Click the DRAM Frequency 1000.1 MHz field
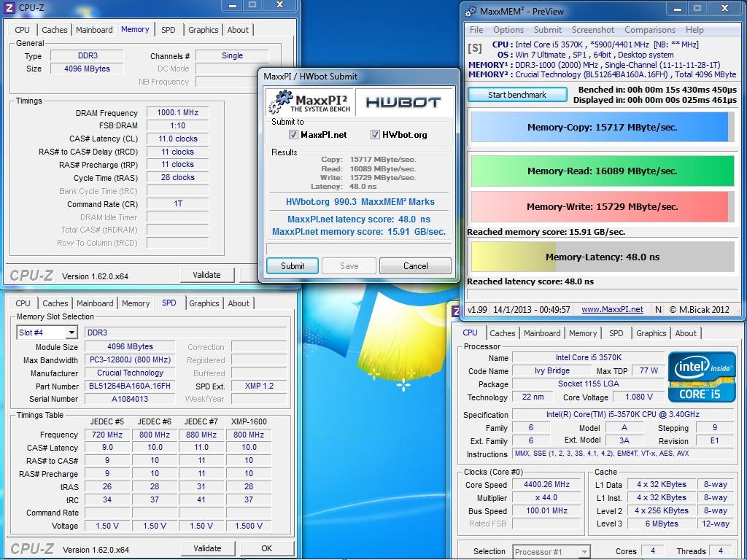Viewport: 747px width, 560px height. pos(177,113)
